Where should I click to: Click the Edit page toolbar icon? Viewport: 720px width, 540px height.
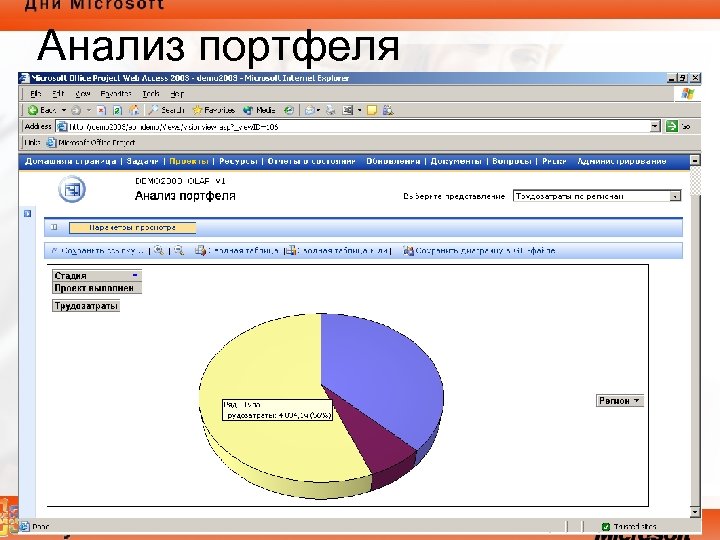point(348,110)
